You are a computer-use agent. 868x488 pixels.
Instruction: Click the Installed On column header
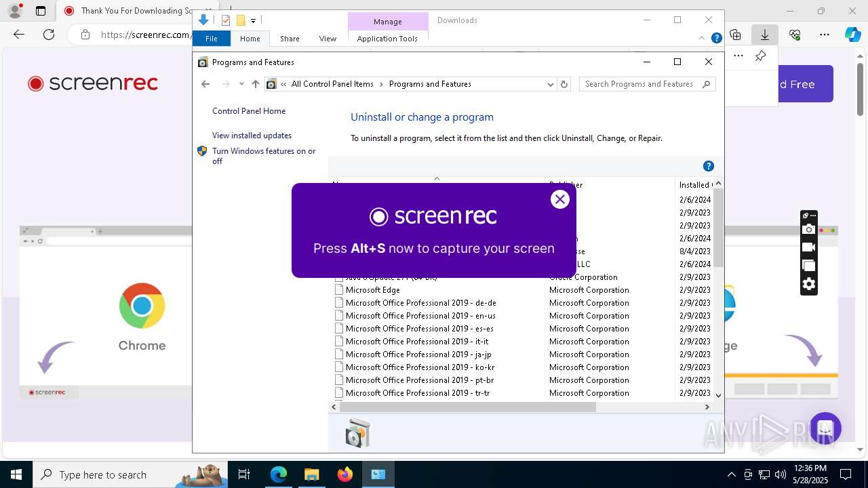[x=695, y=184]
